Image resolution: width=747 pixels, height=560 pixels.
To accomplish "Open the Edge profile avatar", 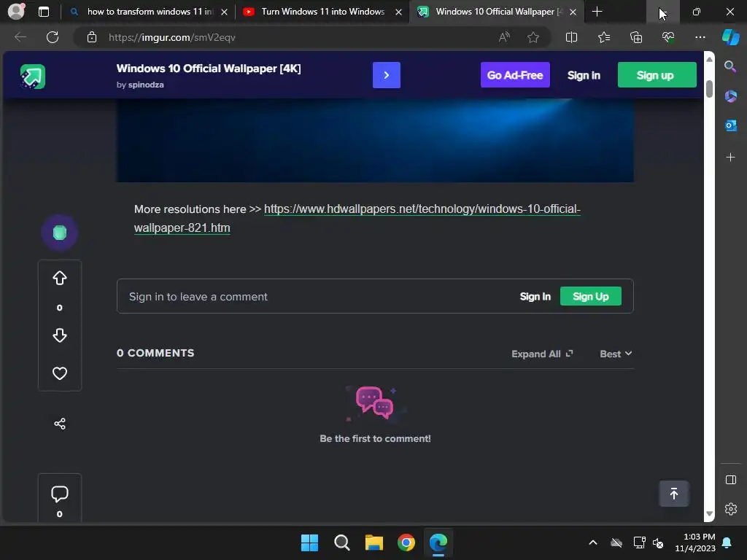I will [16, 12].
